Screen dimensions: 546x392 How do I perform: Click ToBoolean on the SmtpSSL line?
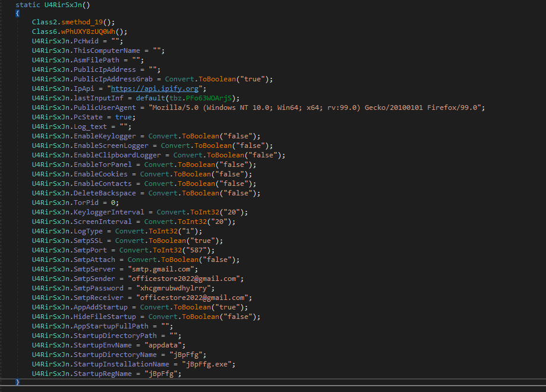point(167,241)
